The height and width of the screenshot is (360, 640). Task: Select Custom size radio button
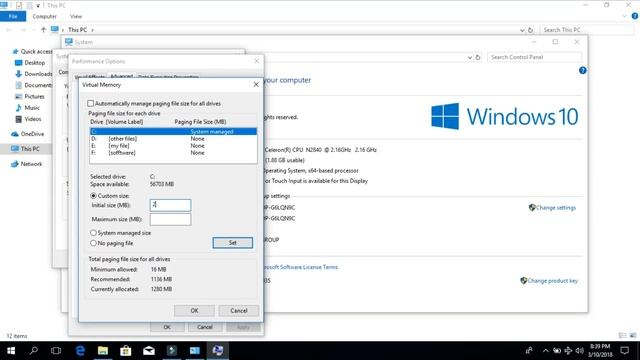(93, 196)
